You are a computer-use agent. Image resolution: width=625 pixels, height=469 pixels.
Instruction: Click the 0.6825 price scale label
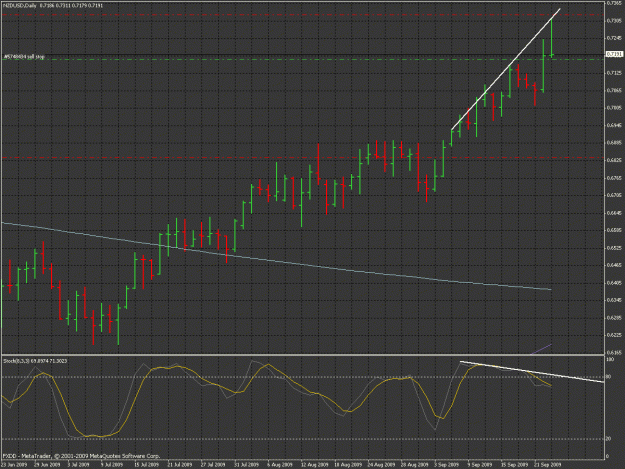point(614,161)
